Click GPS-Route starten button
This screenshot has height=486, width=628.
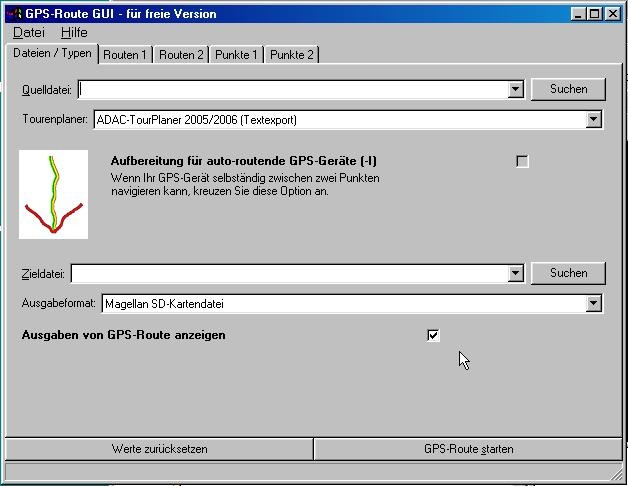tap(468, 449)
